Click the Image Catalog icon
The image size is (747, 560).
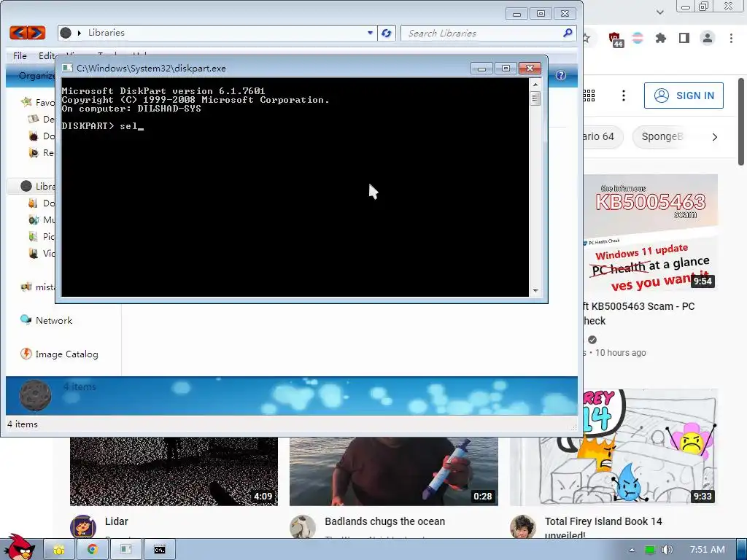(x=26, y=354)
